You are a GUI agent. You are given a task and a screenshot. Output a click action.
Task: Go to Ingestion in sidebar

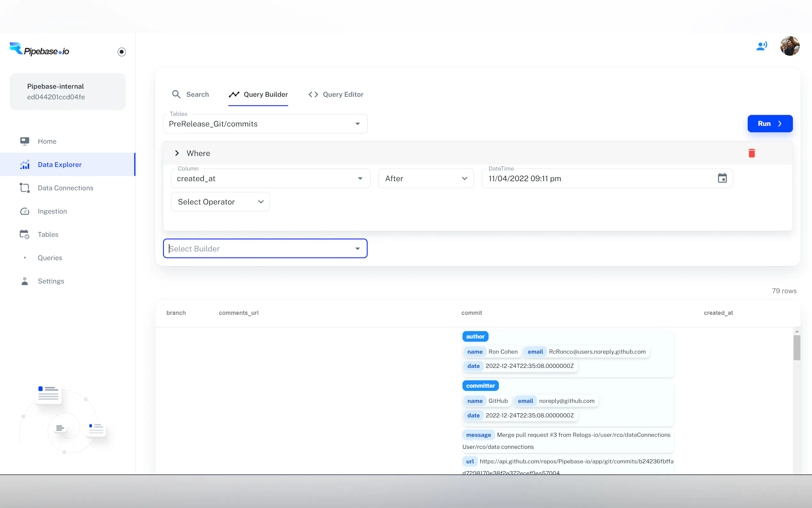52,211
